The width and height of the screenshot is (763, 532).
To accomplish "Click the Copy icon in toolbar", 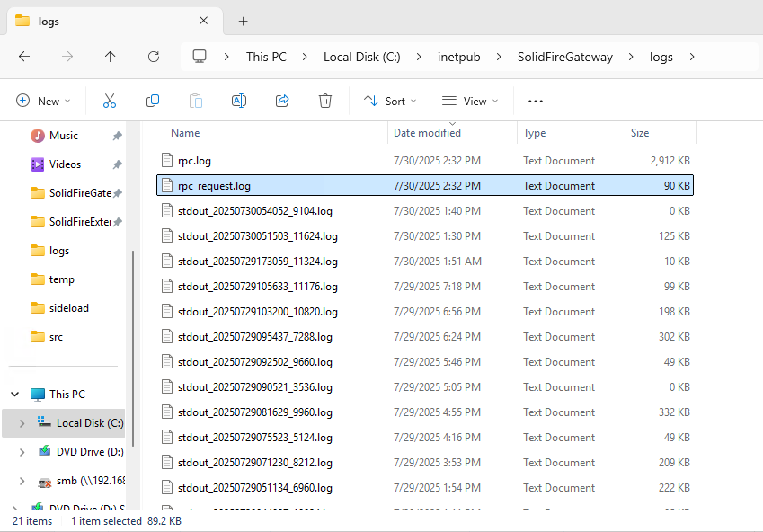I will tap(153, 101).
